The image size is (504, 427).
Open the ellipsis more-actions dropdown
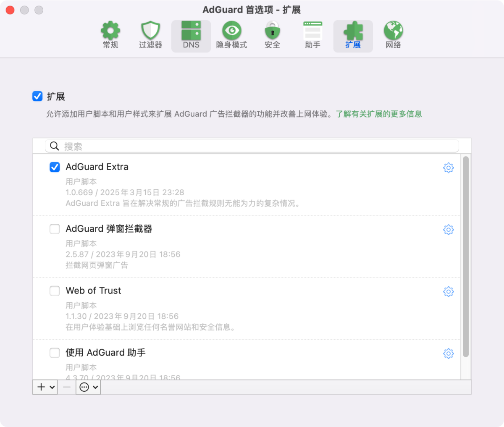tap(89, 387)
